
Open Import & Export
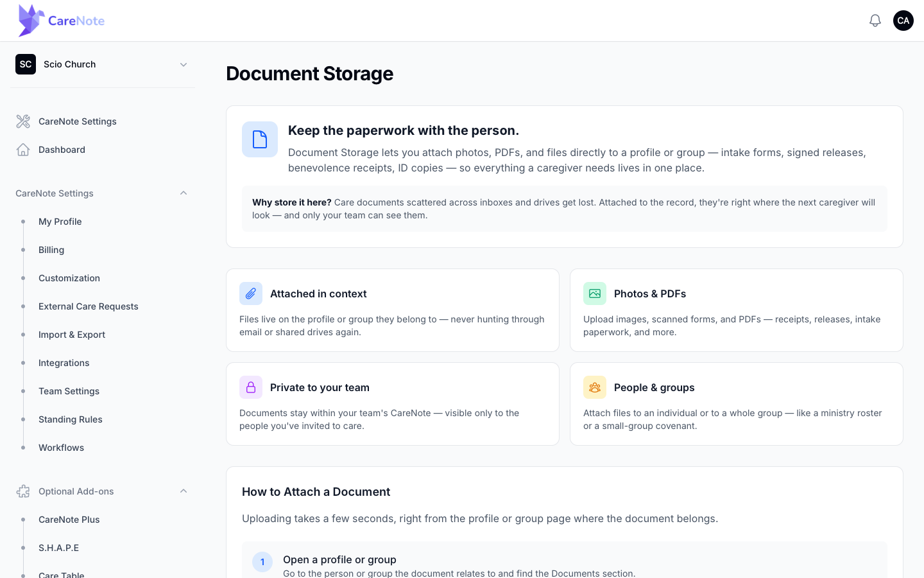72,335
